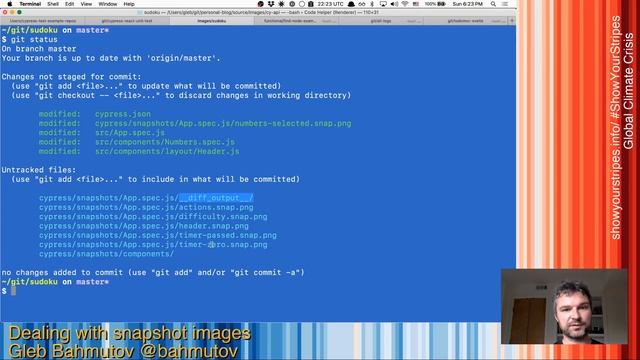Click the difficulty.snap.png untracked file
This screenshot has height=360, width=640.
click(153, 217)
